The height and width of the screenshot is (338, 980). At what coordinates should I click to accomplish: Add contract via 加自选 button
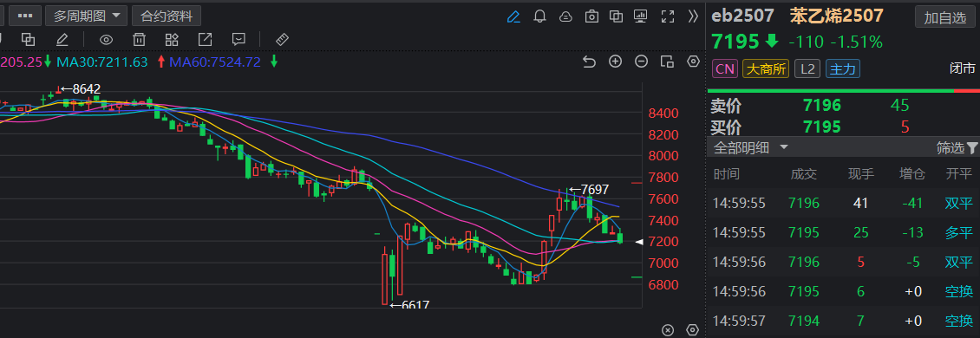945,17
